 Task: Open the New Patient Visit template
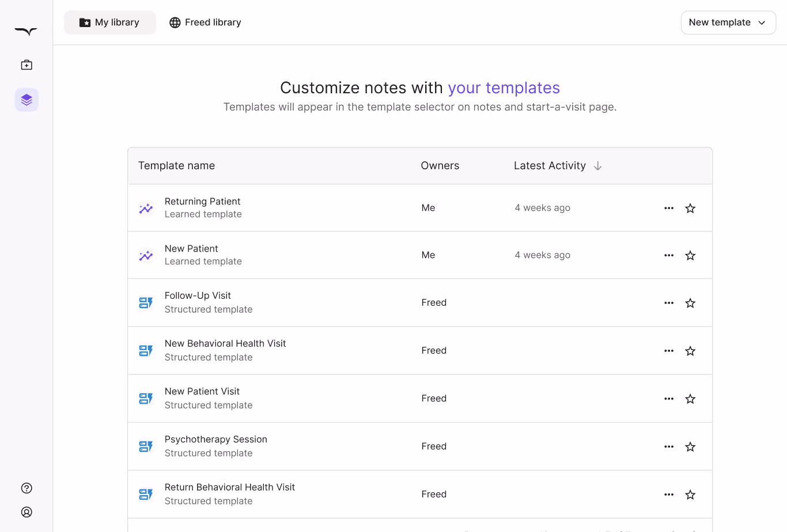click(x=202, y=392)
